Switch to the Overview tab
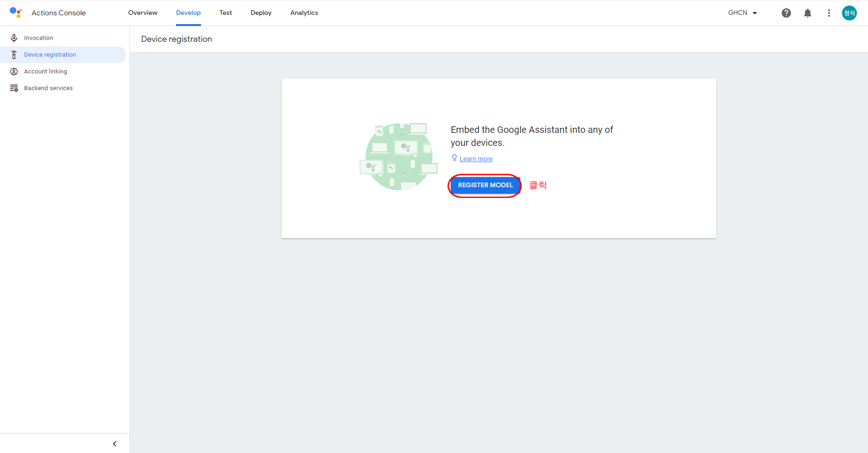 point(143,13)
